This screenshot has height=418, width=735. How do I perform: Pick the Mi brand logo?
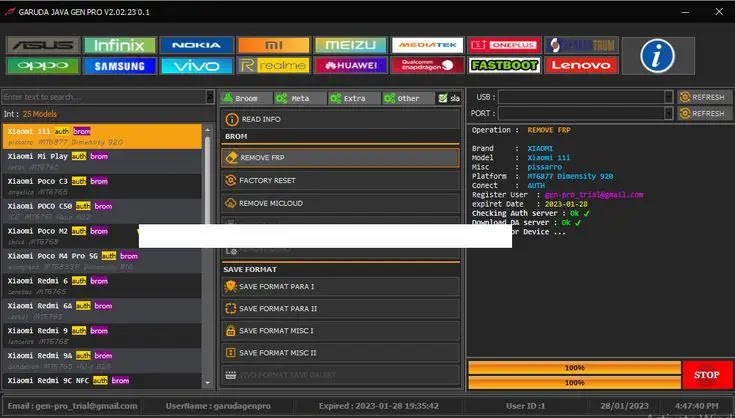(274, 45)
